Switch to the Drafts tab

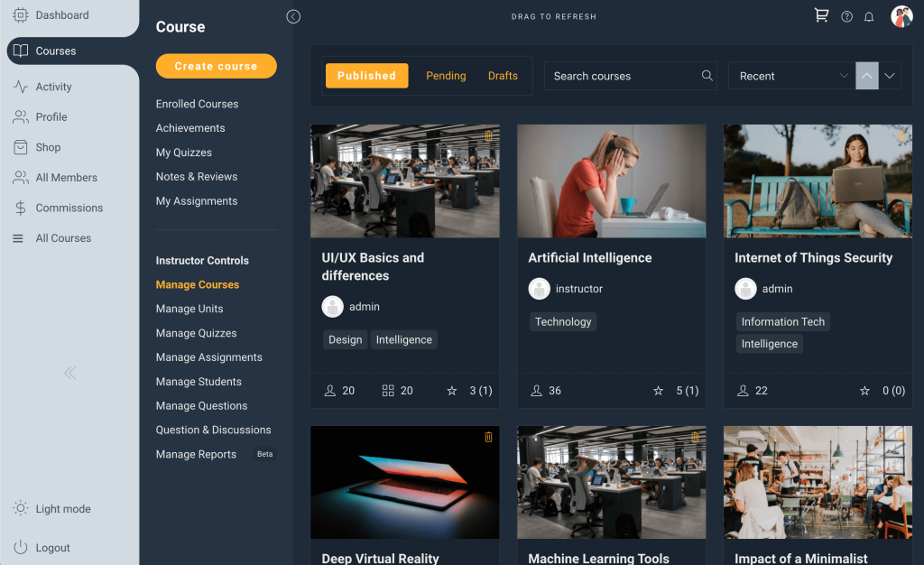(503, 76)
